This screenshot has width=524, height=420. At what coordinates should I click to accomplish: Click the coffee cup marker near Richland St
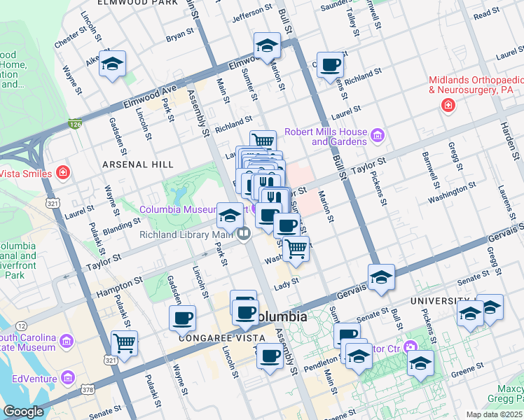point(330,67)
